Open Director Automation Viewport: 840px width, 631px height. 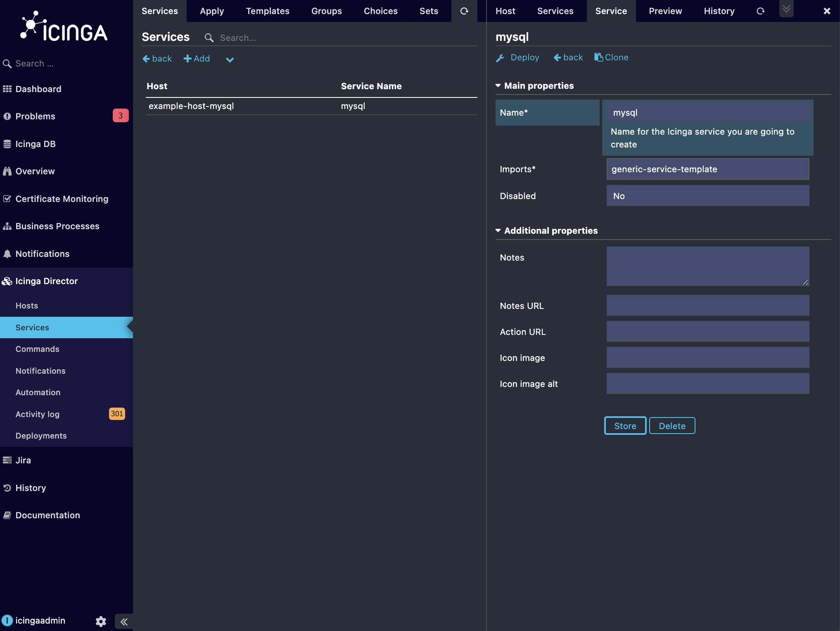[x=38, y=392]
